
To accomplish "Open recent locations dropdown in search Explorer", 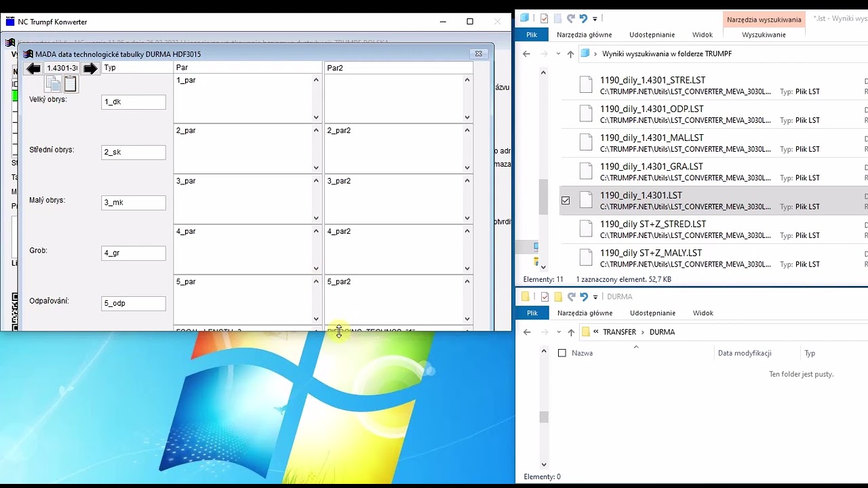I will pos(557,54).
